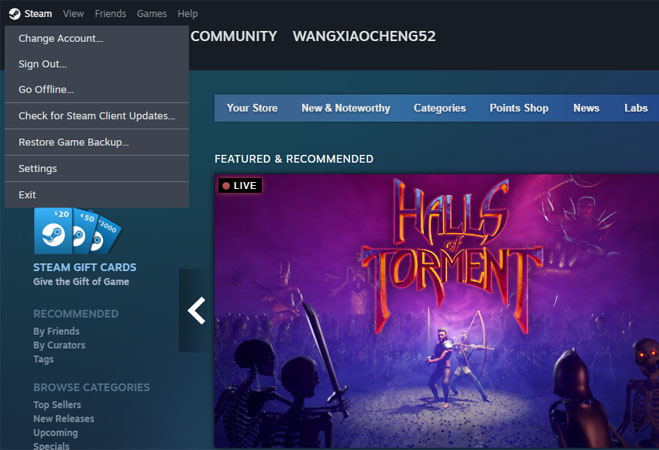Click Give the Gift of Game text
Screen dimensions: 659x450
(81, 282)
